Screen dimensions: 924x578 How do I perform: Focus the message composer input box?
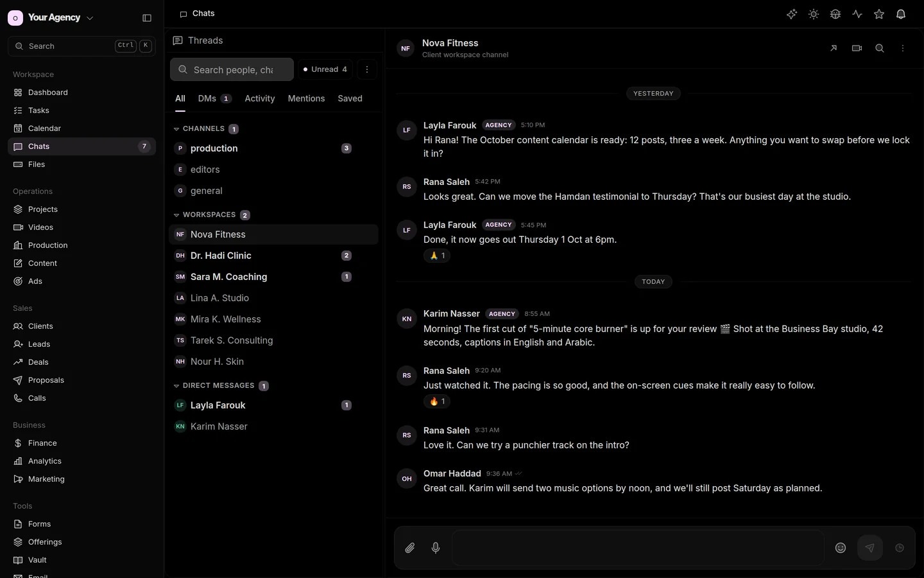[638, 548]
